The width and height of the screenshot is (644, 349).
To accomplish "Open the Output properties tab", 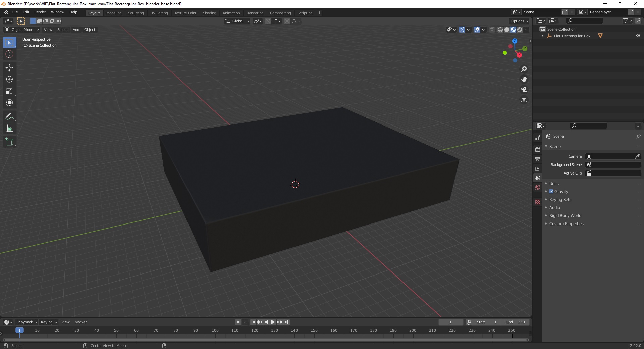I will tap(538, 159).
